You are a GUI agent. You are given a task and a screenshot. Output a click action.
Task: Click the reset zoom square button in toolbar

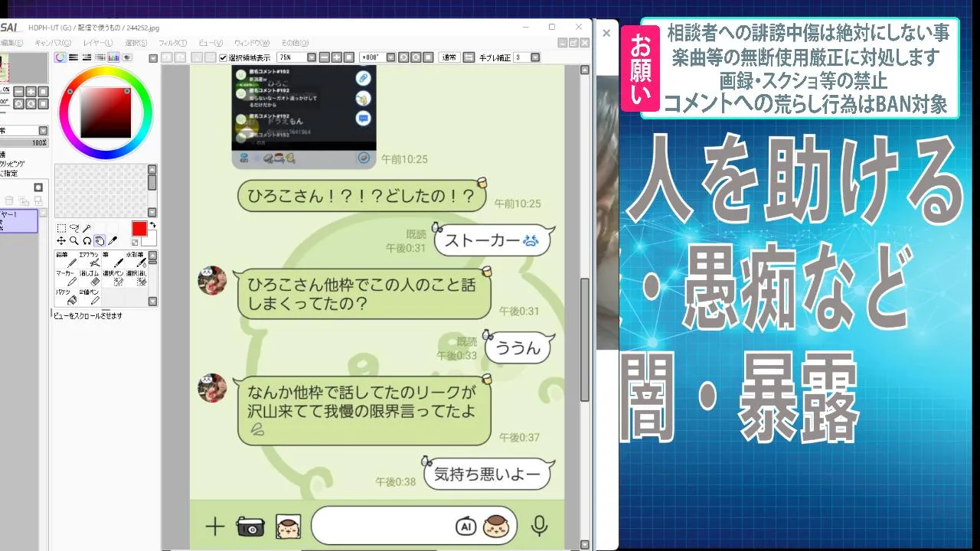click(349, 57)
